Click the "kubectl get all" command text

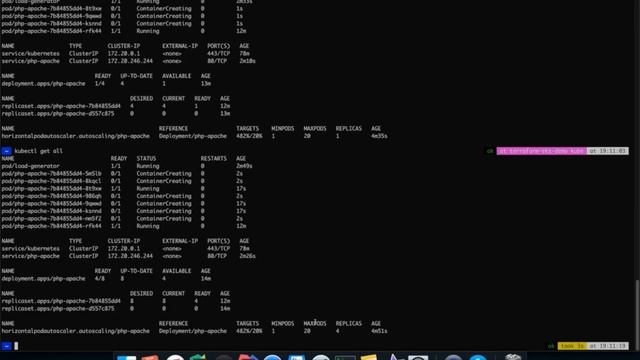click(38, 151)
